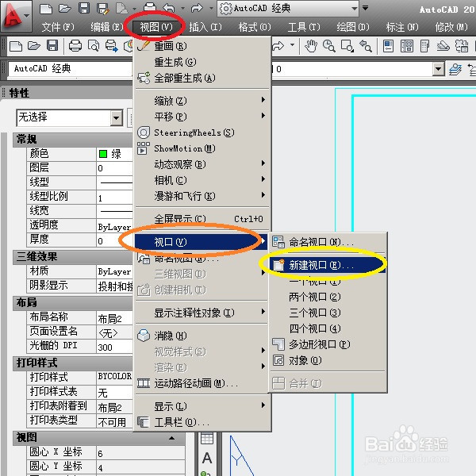
Task: Open the 绘图(D) menu
Action: pyautogui.click(x=353, y=27)
